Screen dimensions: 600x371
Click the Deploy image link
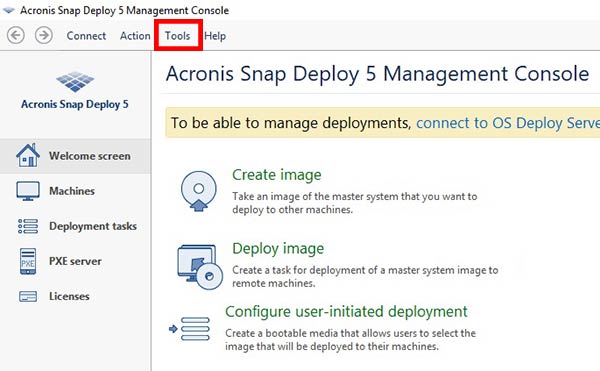(278, 249)
